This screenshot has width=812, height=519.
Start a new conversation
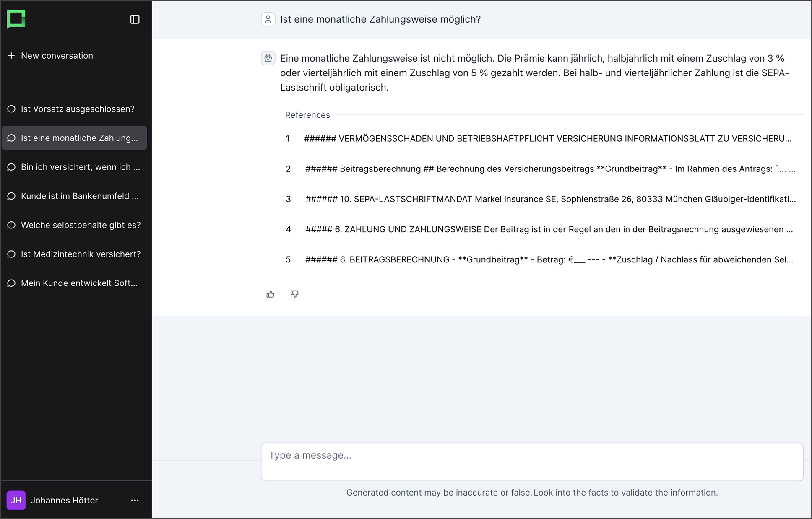(x=50, y=56)
